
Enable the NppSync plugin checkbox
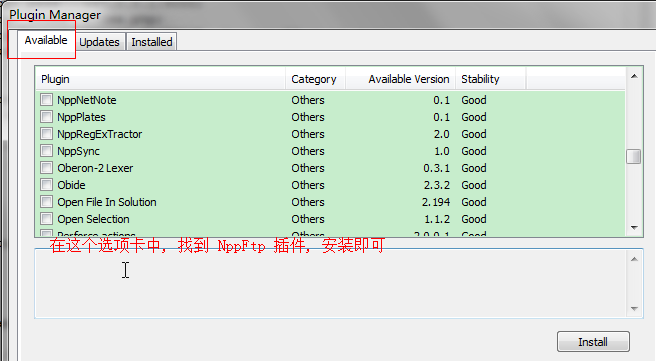point(46,151)
